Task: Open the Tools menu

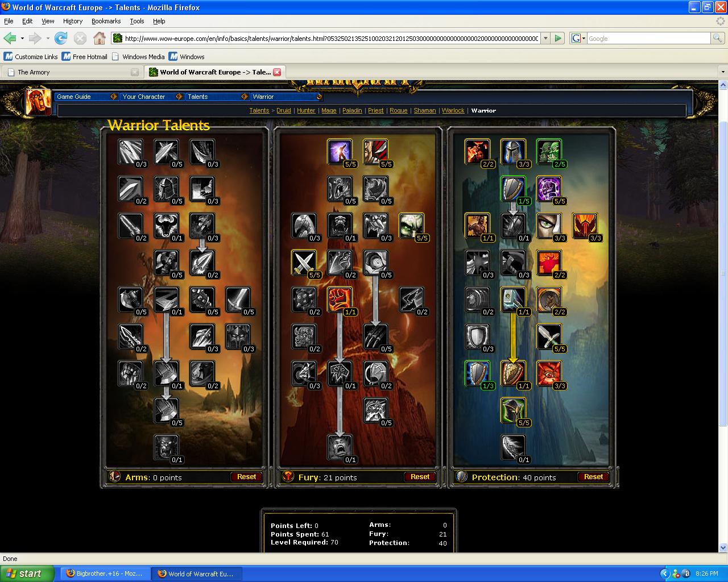Action: 137,21
